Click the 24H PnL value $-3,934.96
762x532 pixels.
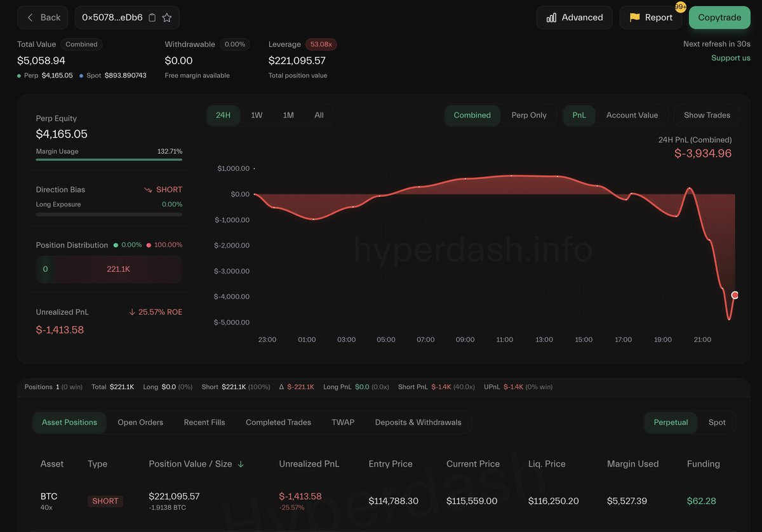pyautogui.click(x=703, y=154)
